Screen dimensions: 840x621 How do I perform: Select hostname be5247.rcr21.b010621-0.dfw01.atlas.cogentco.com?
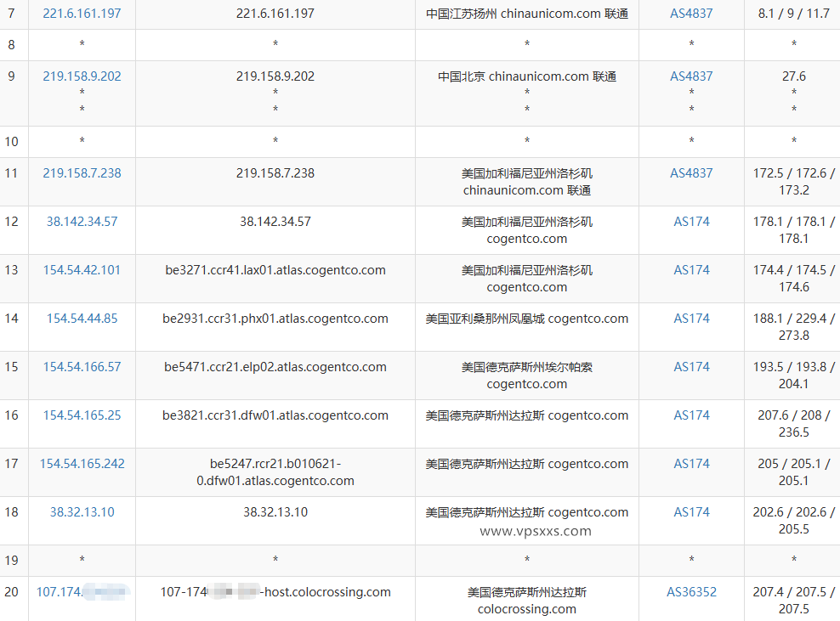(275, 472)
